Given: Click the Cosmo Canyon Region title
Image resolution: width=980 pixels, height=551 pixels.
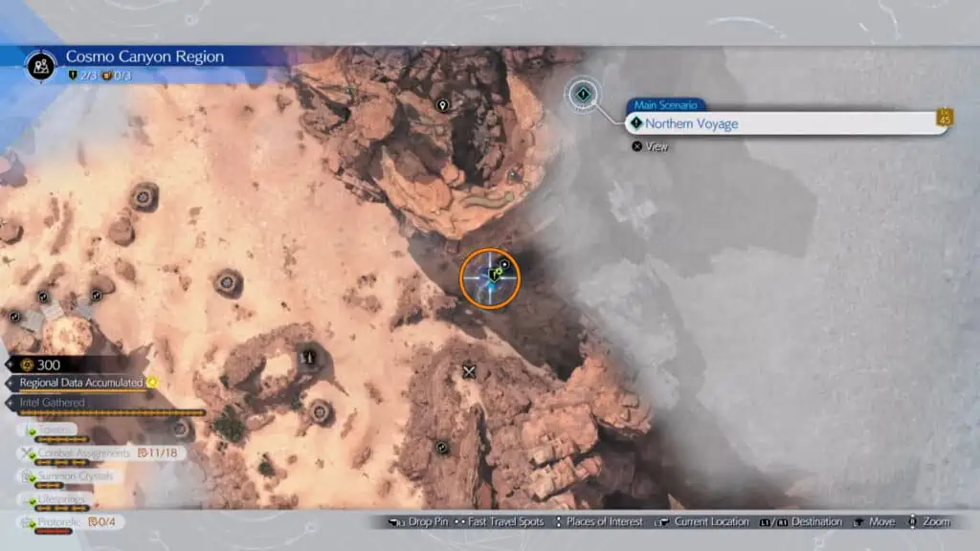Looking at the screenshot, I should pos(145,56).
